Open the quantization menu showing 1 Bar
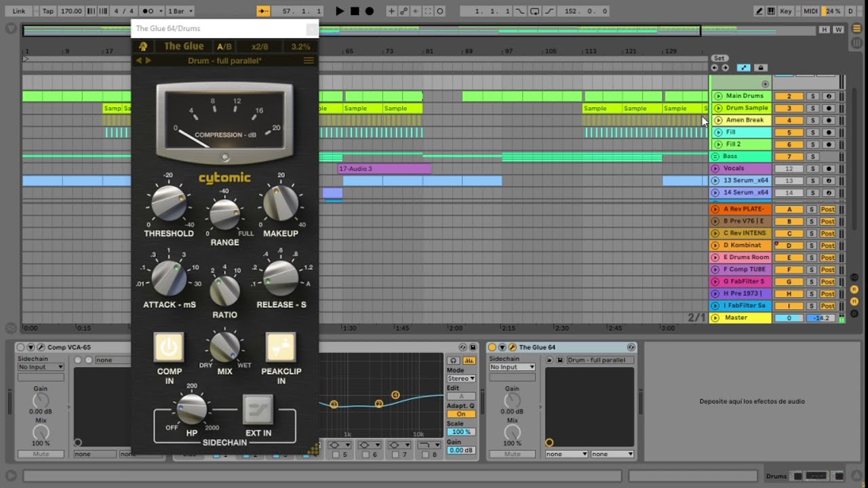The width and height of the screenshot is (868, 488). coord(180,11)
